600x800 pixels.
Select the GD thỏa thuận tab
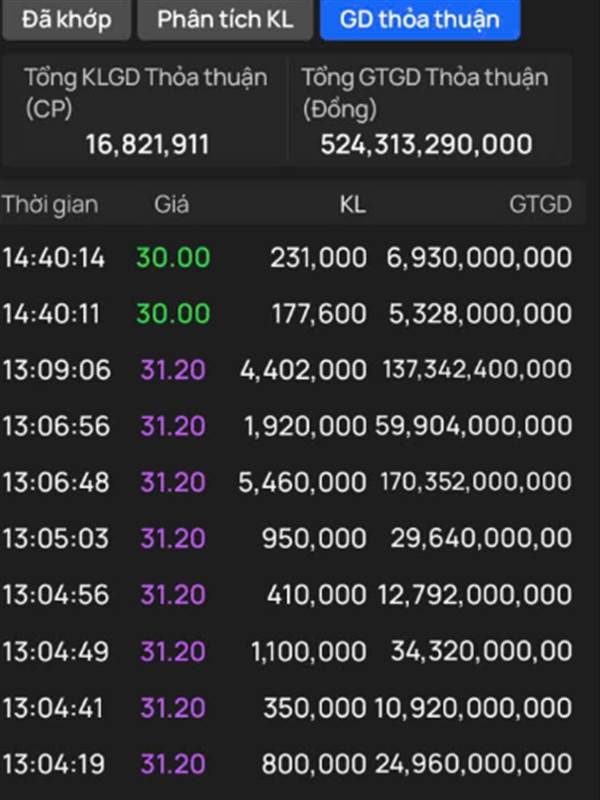(418, 19)
